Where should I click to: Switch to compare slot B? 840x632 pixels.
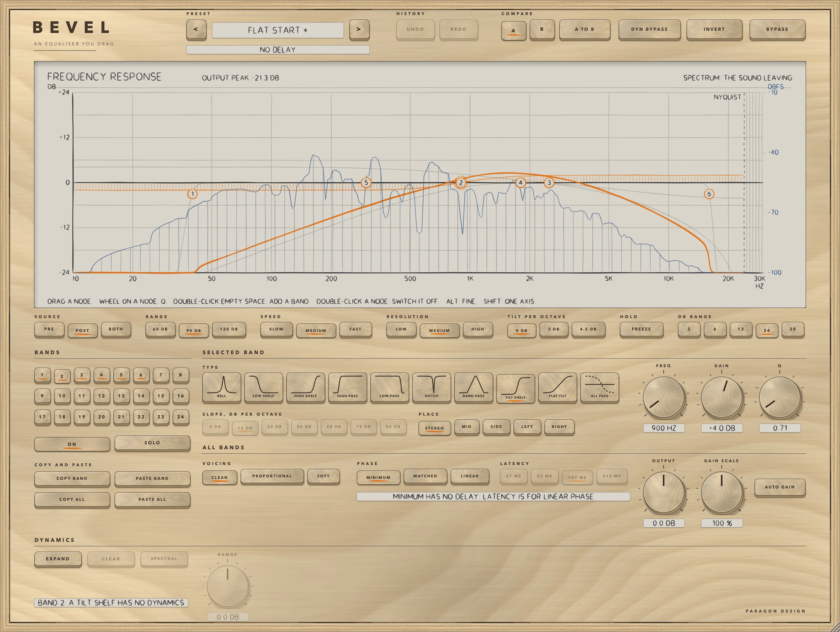tap(542, 29)
